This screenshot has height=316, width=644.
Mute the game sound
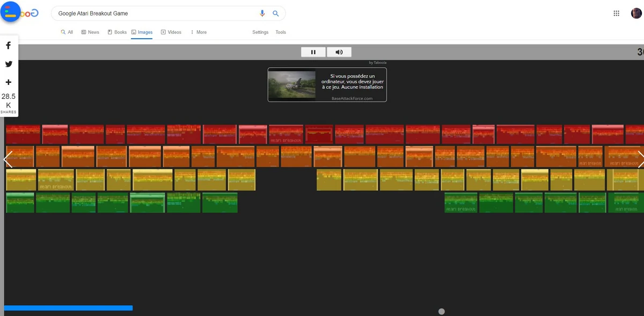(x=339, y=52)
